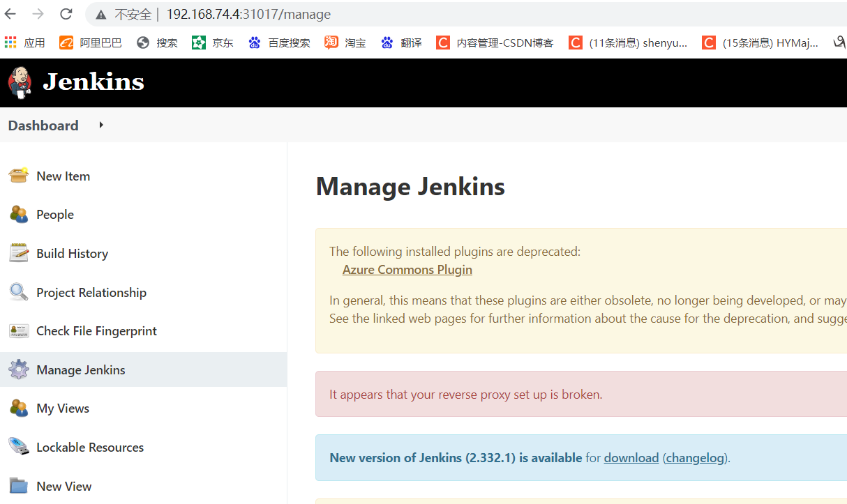The width and height of the screenshot is (847, 504).
Task: Open the Azure Commons Plugin link
Action: pyautogui.click(x=407, y=270)
